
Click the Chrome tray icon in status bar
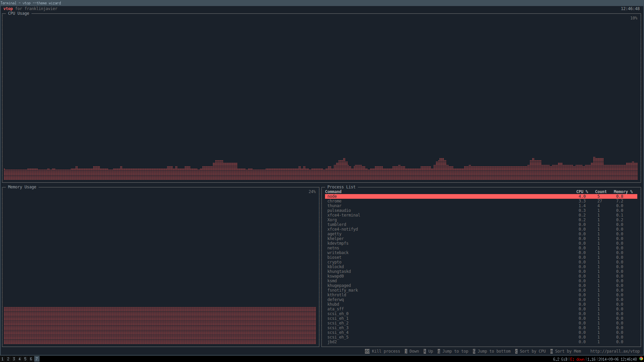click(641, 359)
